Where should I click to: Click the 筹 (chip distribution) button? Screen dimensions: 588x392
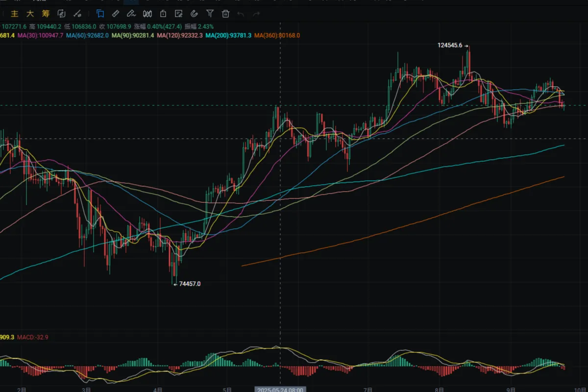click(45, 14)
